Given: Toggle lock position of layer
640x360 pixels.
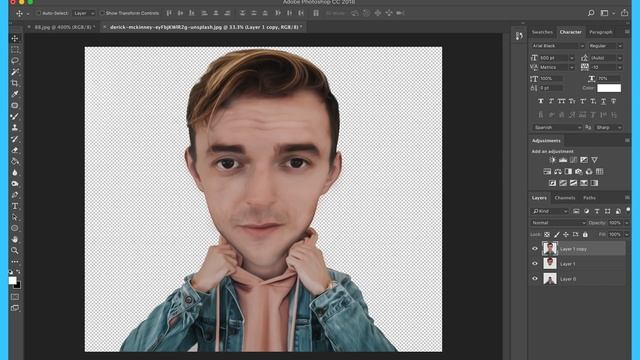Looking at the screenshot, I should pos(566,234).
